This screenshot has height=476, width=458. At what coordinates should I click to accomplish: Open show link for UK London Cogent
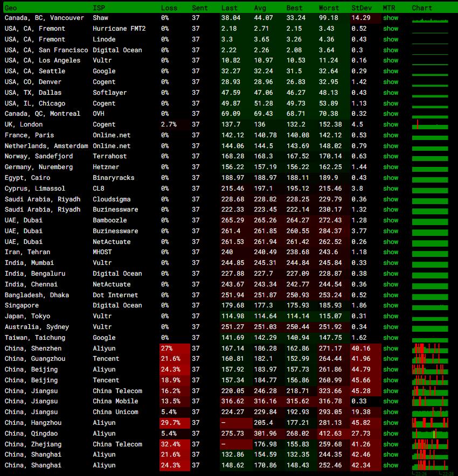click(391, 124)
